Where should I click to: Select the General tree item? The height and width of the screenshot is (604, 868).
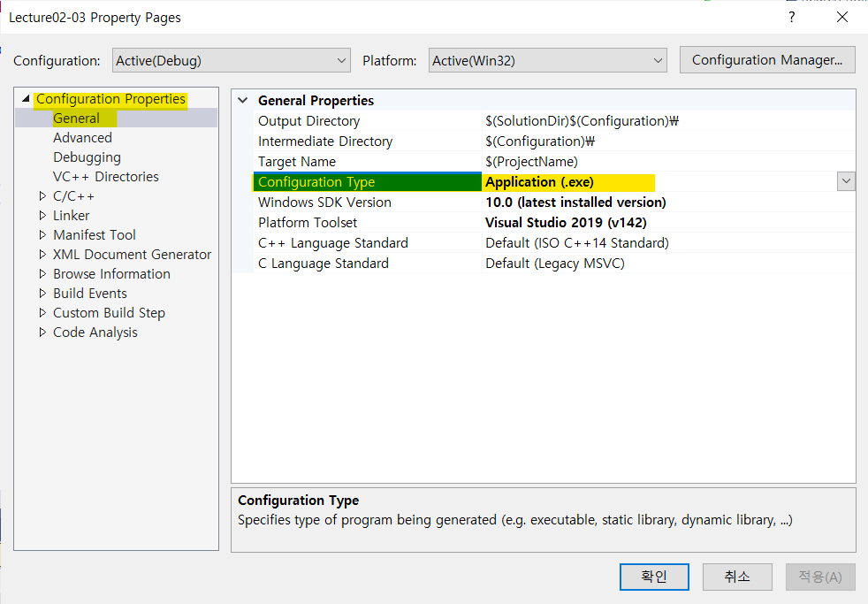76,118
